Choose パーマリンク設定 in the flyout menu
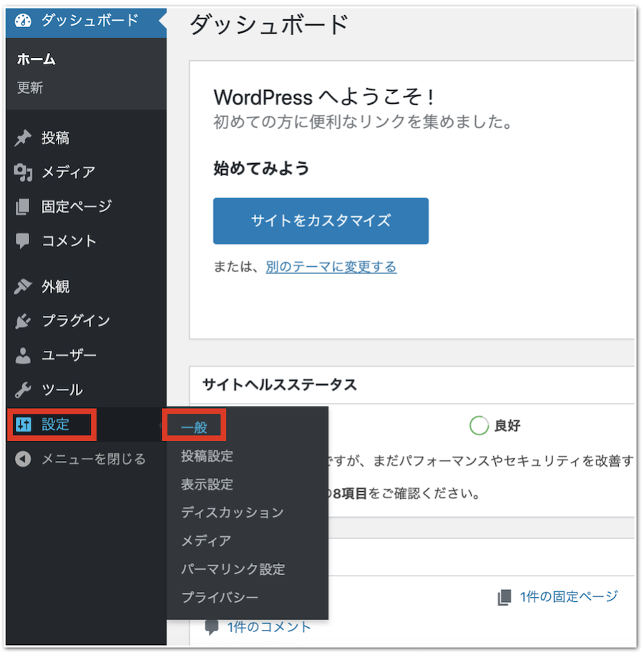Image resolution: width=644 pixels, height=655 pixels. click(x=233, y=569)
